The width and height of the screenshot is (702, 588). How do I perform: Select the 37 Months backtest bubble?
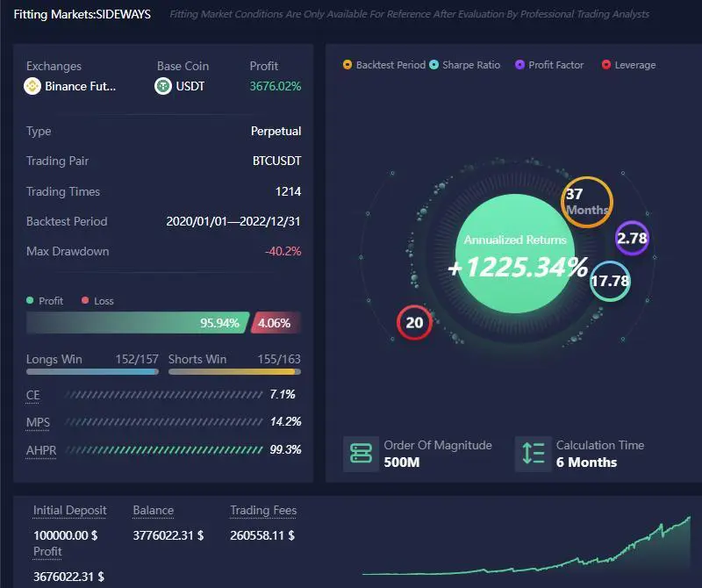[586, 202]
